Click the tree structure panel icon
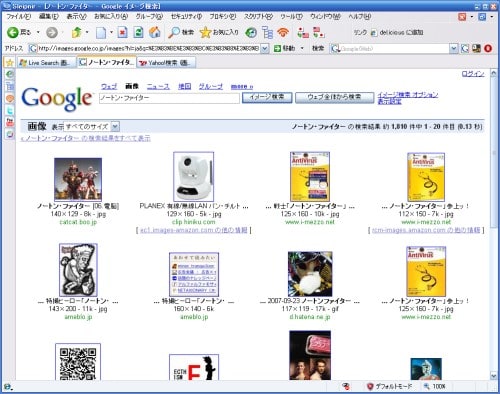The image size is (500, 394). click(x=267, y=32)
